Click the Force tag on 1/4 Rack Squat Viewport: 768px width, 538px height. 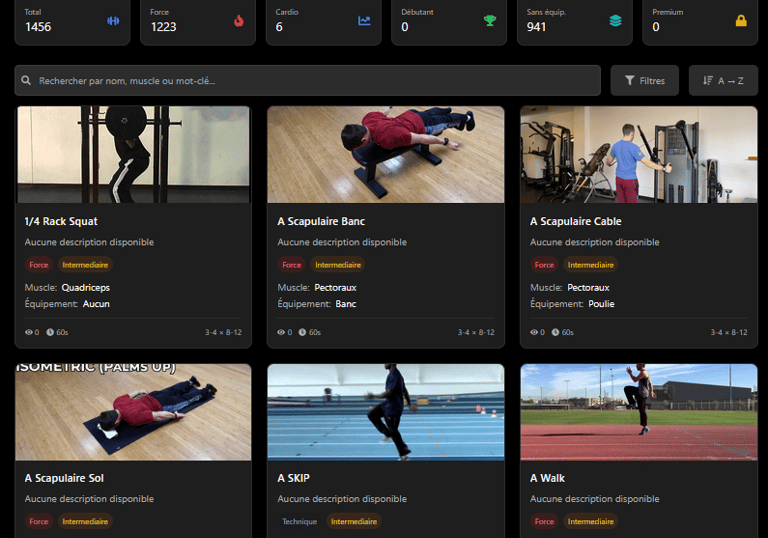pyautogui.click(x=39, y=265)
